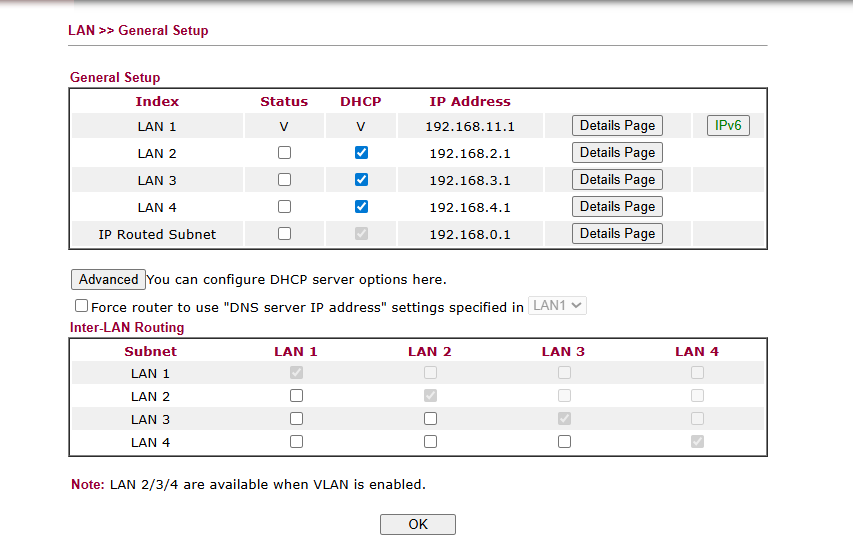Enable the LAN 4 Status checkbox
This screenshot has width=853, height=559.
(x=284, y=207)
